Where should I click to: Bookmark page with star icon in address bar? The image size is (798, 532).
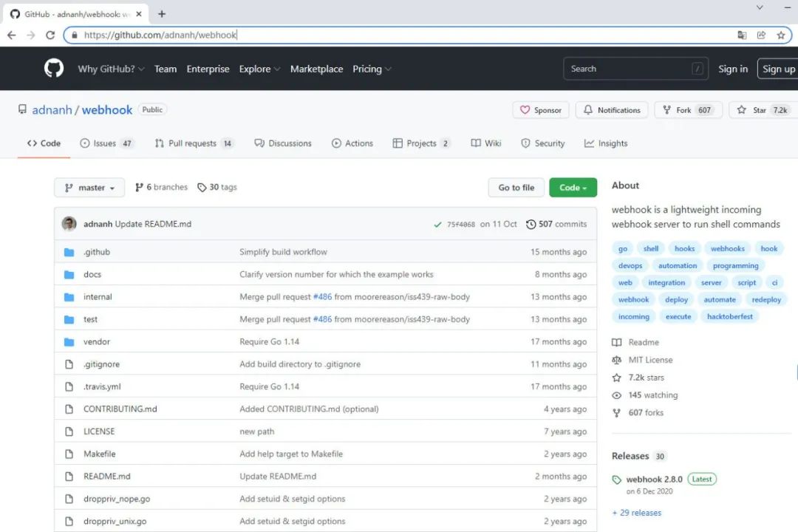(x=781, y=35)
